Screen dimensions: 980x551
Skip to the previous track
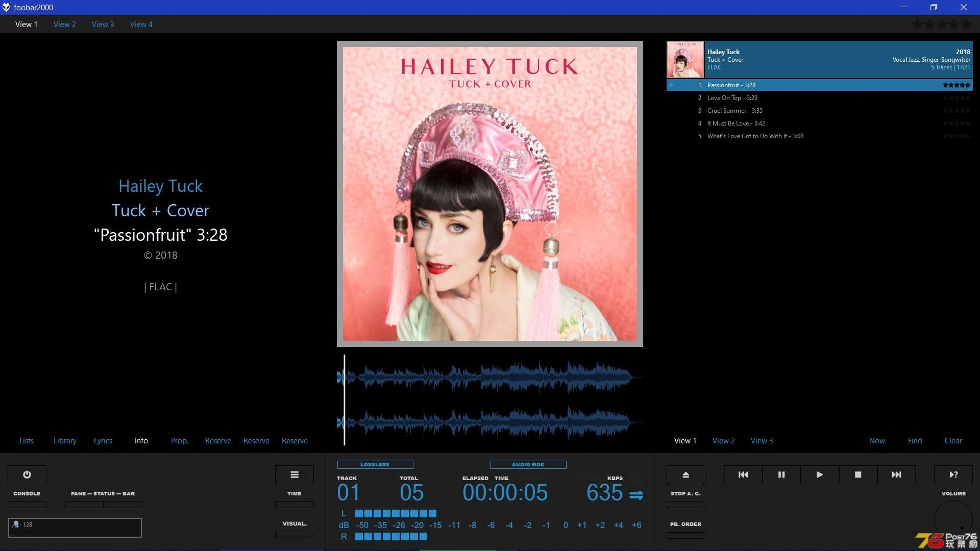point(743,474)
